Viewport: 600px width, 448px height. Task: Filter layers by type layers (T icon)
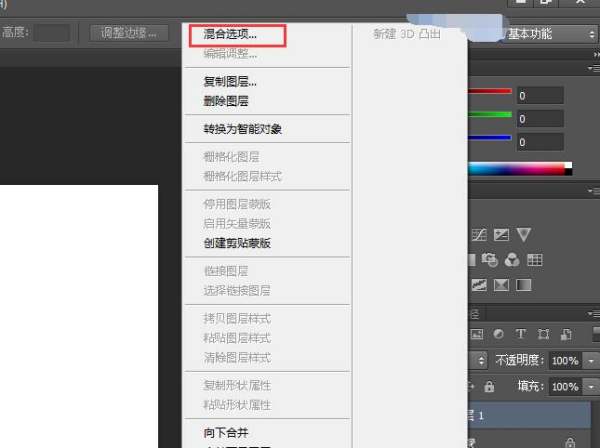coord(520,334)
